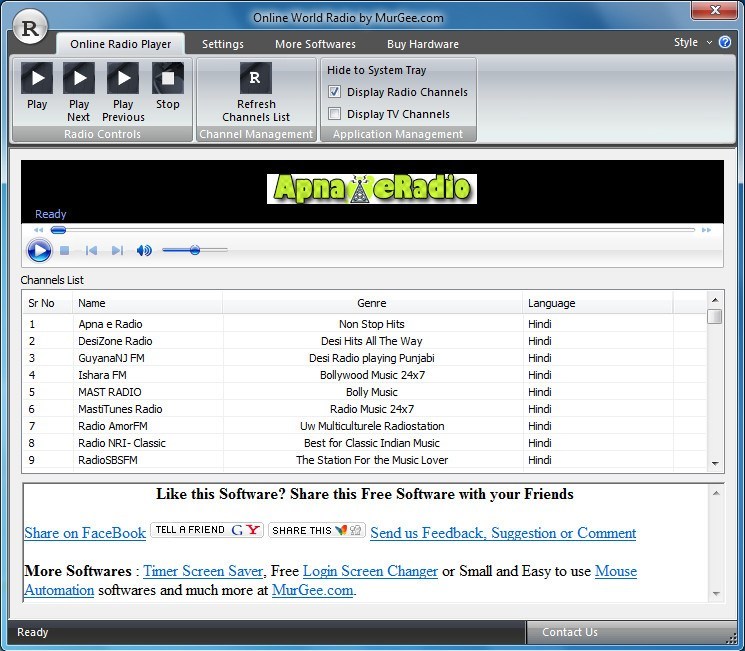Open Login Screen Changer link

click(x=370, y=571)
